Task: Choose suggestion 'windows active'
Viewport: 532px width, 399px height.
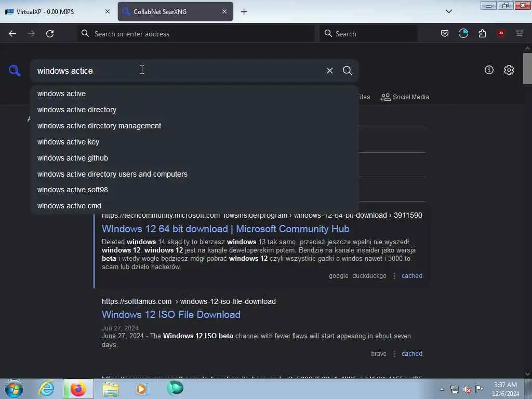Action: click(194, 94)
